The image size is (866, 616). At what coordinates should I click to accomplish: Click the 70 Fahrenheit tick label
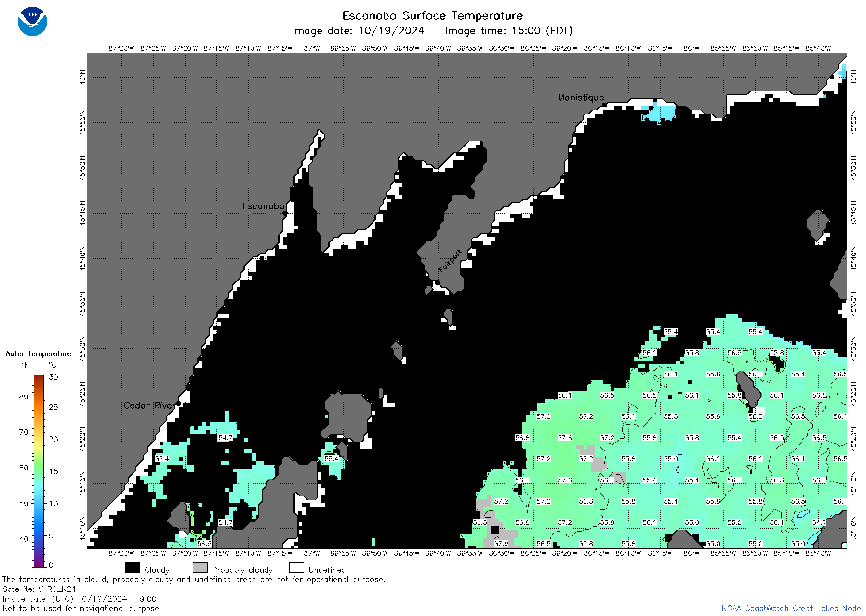point(24,432)
